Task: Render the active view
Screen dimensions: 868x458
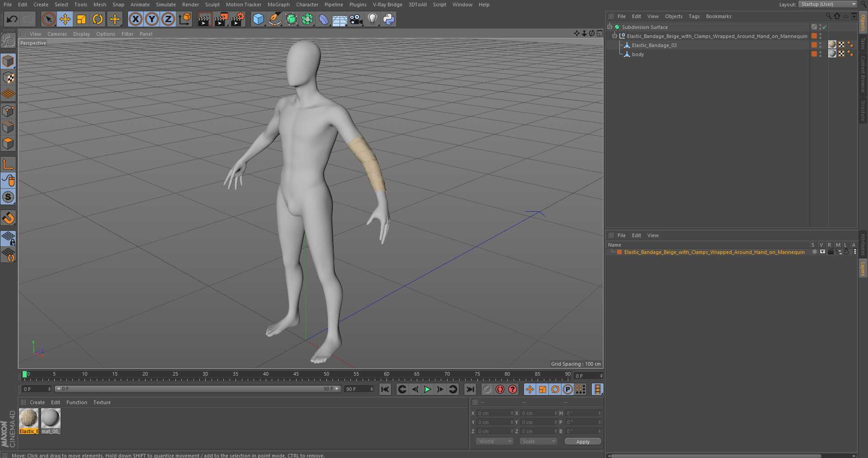Action: click(x=204, y=19)
